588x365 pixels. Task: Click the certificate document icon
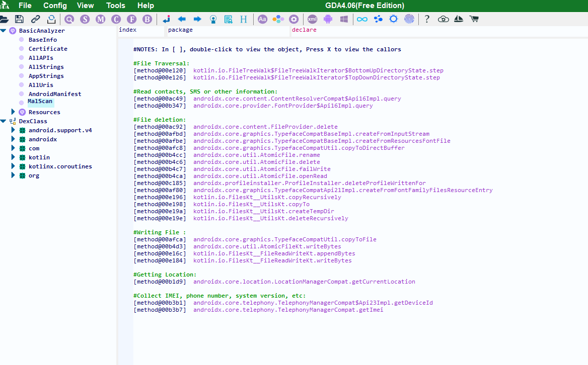[x=228, y=19]
